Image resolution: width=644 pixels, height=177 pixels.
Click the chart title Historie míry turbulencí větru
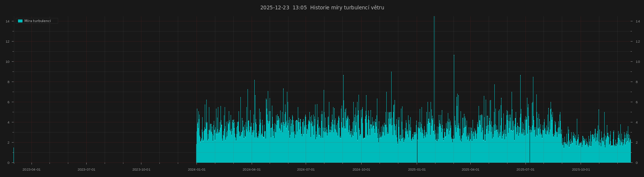322,7
